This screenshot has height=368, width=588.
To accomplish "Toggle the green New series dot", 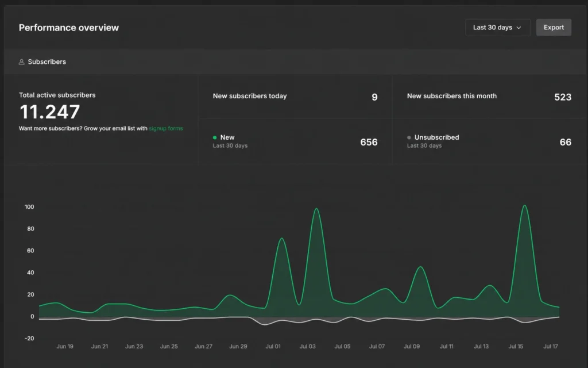I will [215, 137].
